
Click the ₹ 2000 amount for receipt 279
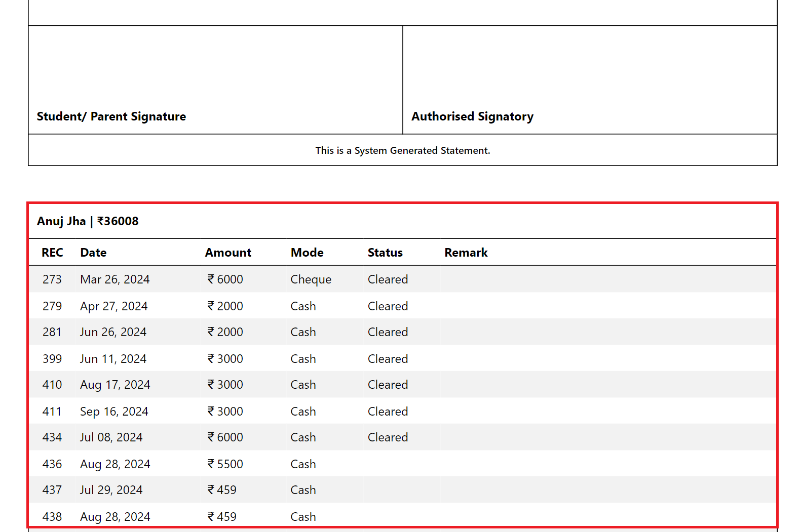click(x=225, y=306)
